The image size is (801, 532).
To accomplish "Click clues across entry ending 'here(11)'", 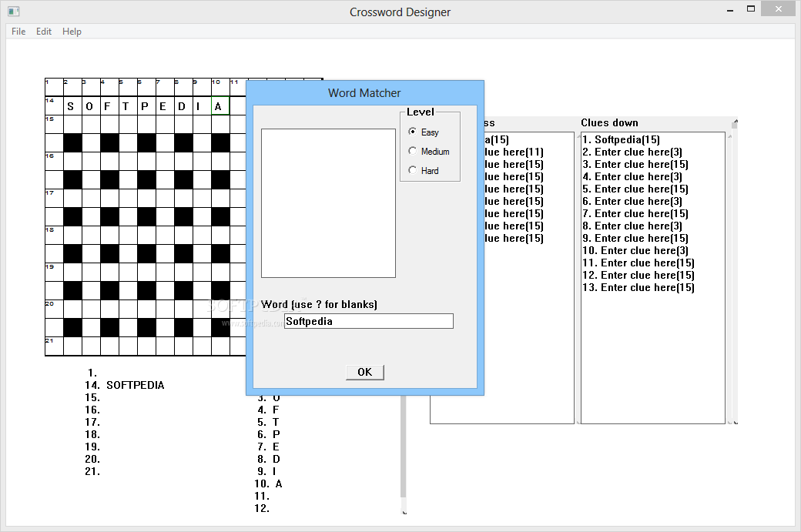I will 514,152.
